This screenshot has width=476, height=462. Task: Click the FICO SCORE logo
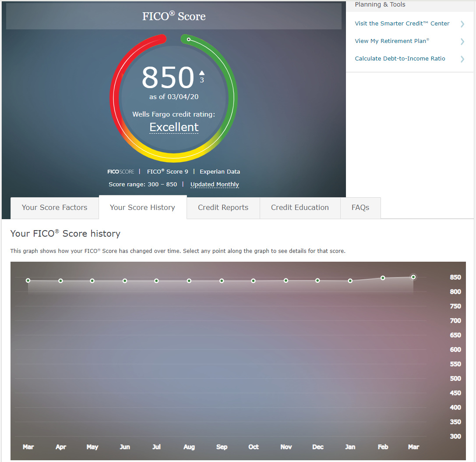point(120,172)
